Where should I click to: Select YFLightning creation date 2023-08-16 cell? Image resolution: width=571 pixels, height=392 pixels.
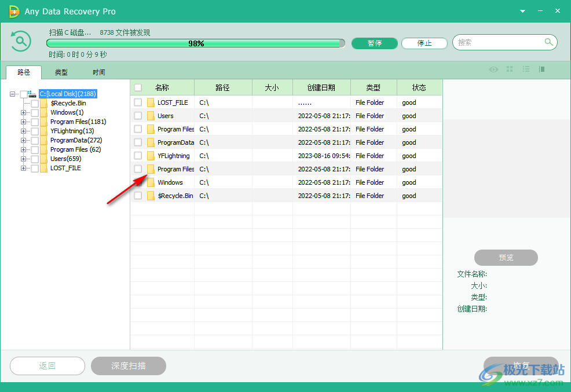coord(321,156)
